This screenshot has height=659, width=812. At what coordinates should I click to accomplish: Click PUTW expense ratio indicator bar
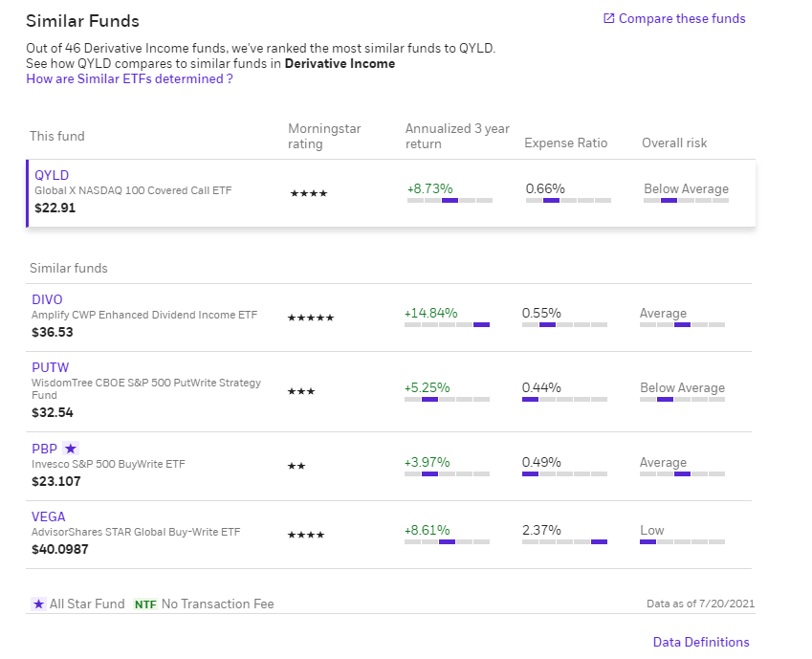click(x=564, y=400)
